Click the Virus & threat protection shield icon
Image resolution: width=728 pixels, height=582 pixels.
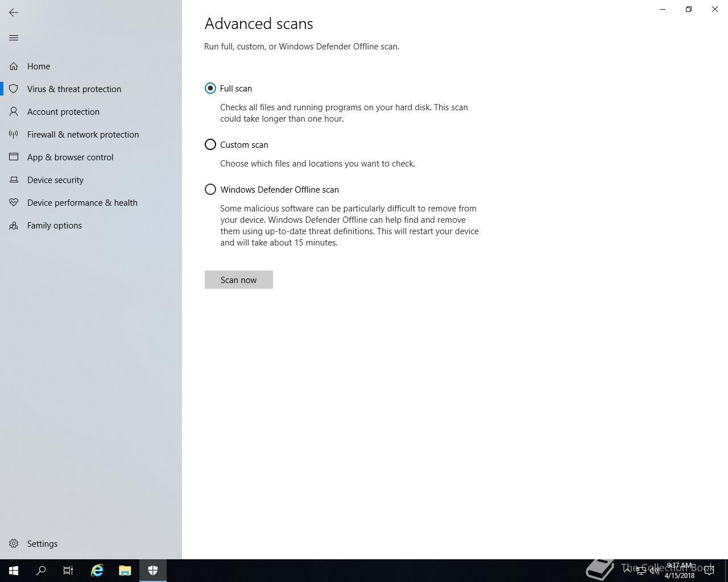(x=14, y=89)
